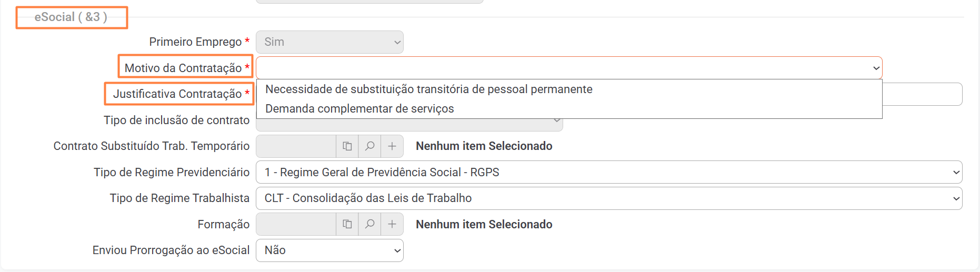Click the Justificativa Contratação label
The height and width of the screenshot is (272, 980).
[177, 94]
